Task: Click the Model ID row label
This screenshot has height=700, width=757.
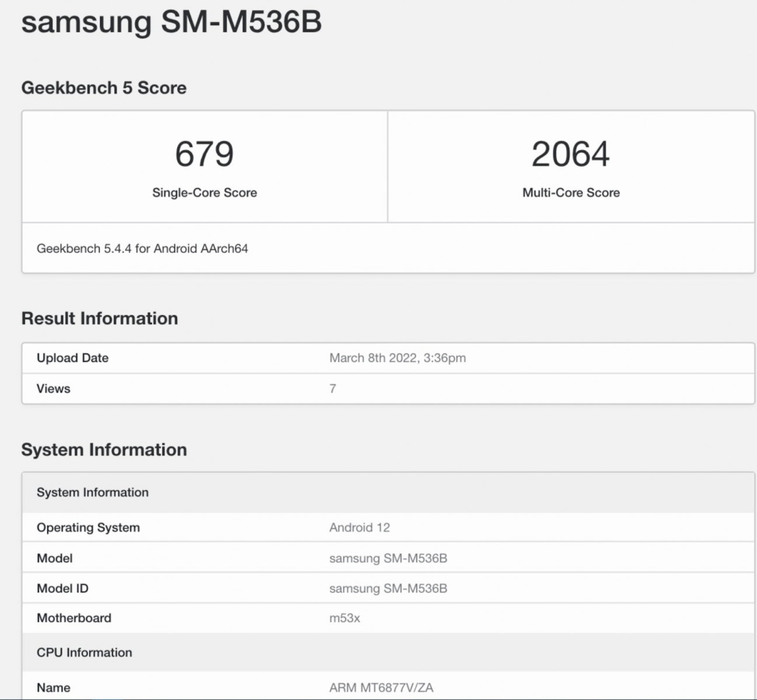Action: [x=62, y=588]
